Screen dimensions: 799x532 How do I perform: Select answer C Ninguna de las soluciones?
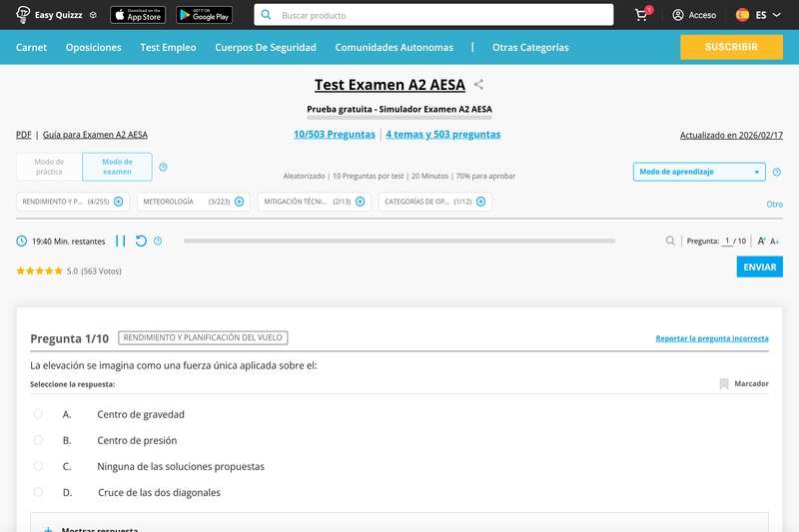pyautogui.click(x=38, y=466)
